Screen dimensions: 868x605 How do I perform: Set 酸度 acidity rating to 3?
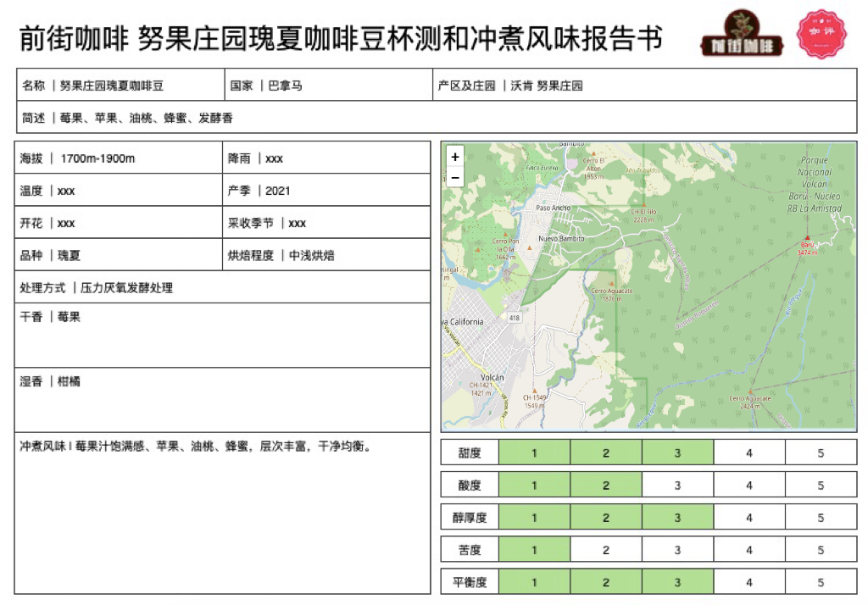pyautogui.click(x=677, y=486)
